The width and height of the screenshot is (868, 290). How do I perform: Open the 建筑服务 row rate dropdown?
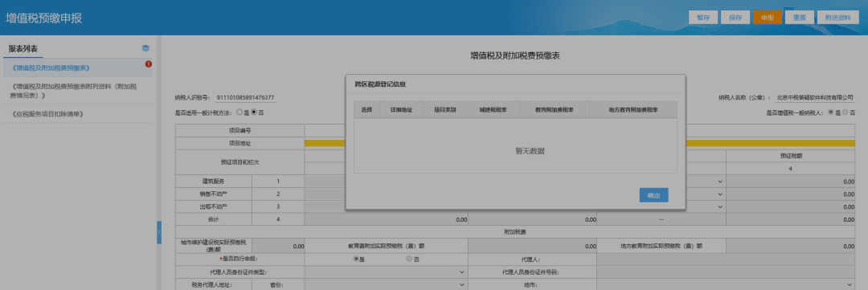[720, 182]
